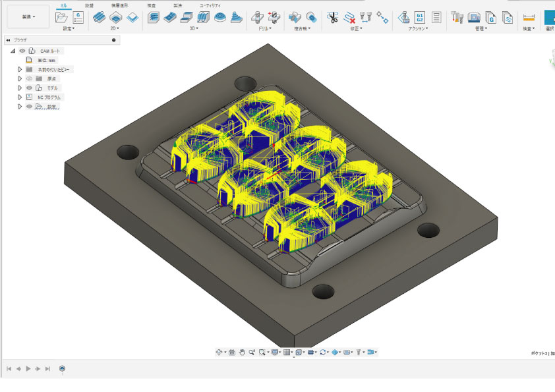Expand the NC プログラム node
The width and height of the screenshot is (555, 392).
[x=20, y=97]
